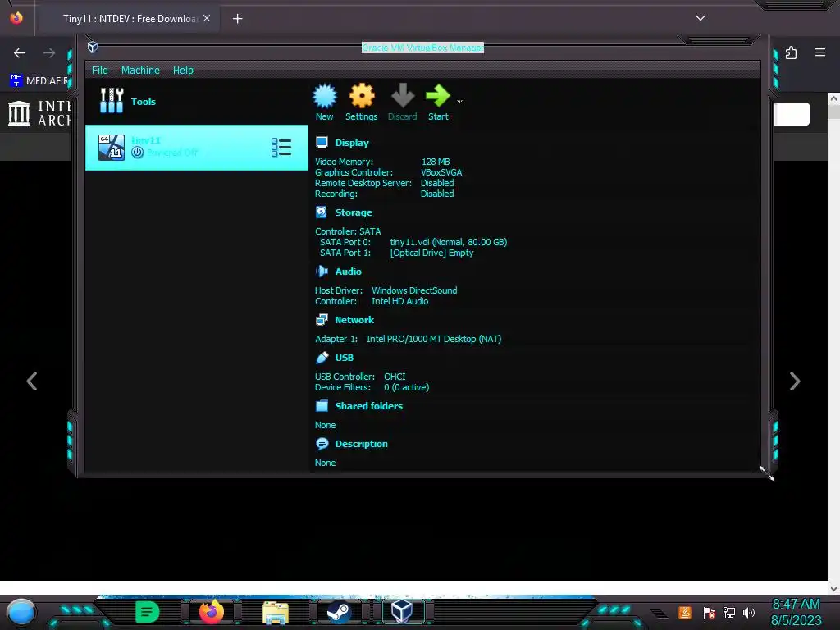Viewport: 840px width, 630px height.
Task: Click the "Intel HD Audio" controller value
Action: (399, 301)
